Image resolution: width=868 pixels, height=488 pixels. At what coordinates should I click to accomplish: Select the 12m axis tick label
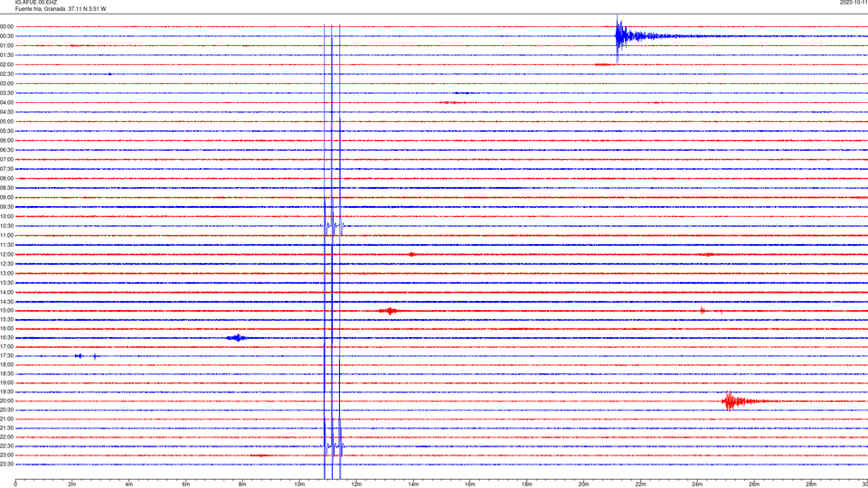[x=356, y=484]
